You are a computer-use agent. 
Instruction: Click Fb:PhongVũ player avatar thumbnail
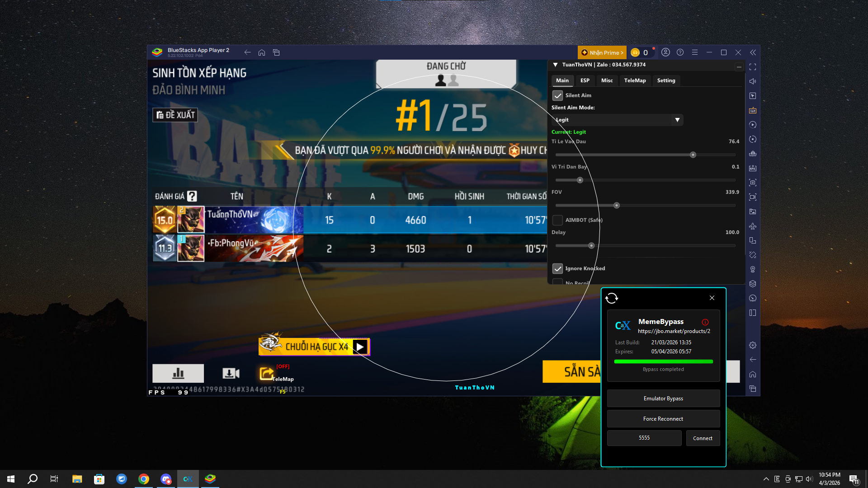[191, 248]
